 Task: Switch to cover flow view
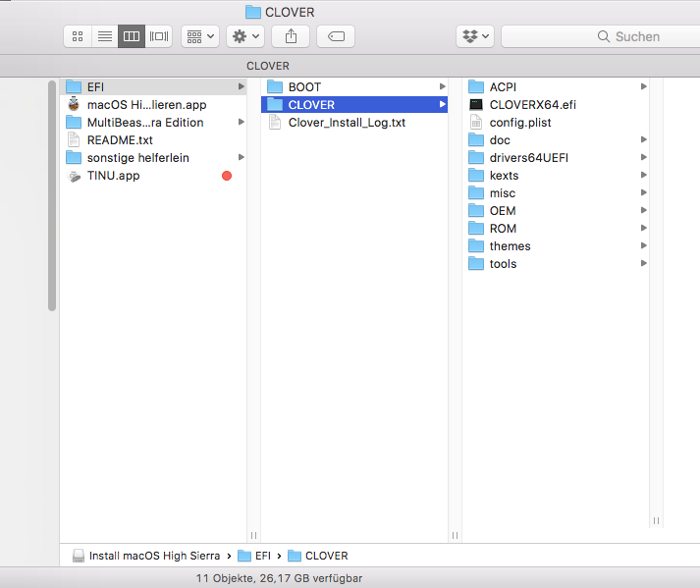click(x=158, y=36)
